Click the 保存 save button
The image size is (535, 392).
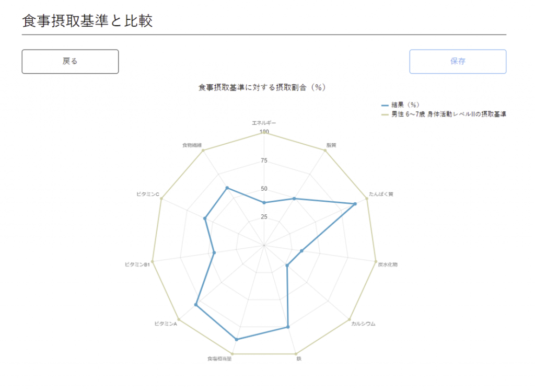point(458,61)
